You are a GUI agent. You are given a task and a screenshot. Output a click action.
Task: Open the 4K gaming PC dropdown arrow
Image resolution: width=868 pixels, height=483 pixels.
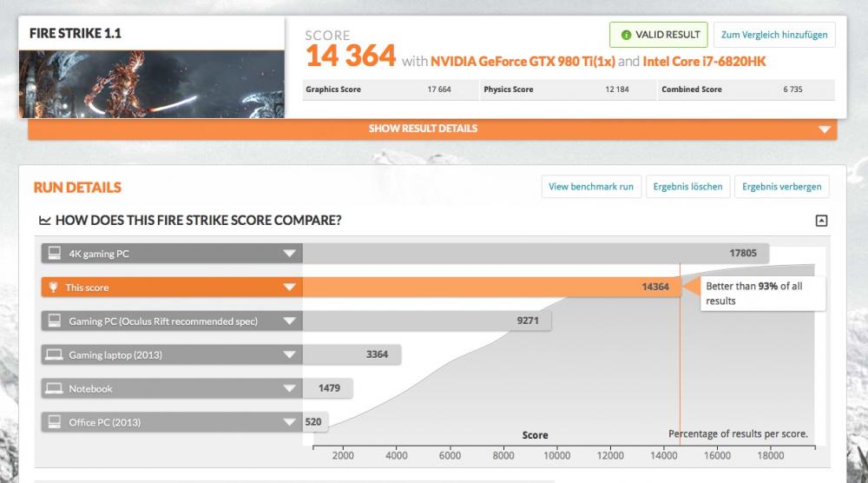pos(289,254)
